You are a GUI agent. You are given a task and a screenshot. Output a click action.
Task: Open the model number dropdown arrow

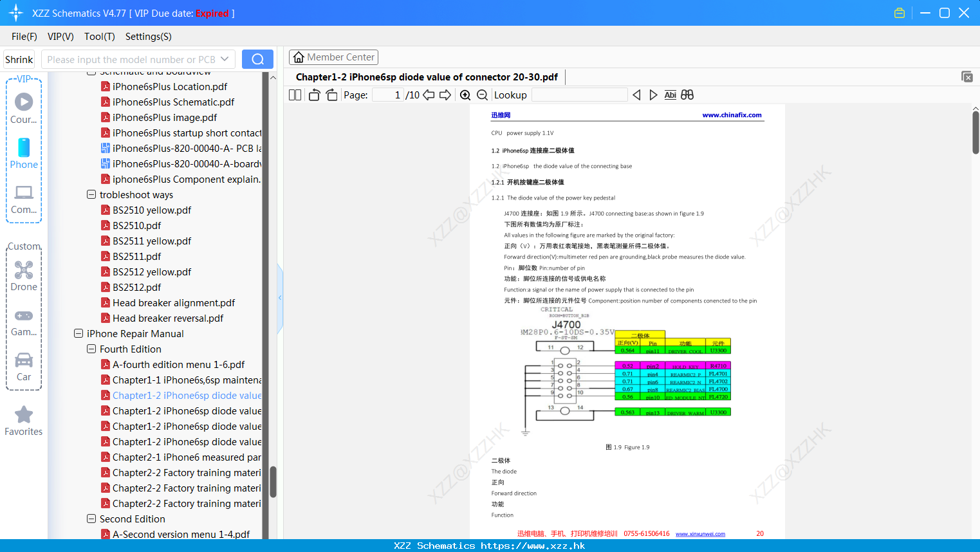tap(225, 59)
